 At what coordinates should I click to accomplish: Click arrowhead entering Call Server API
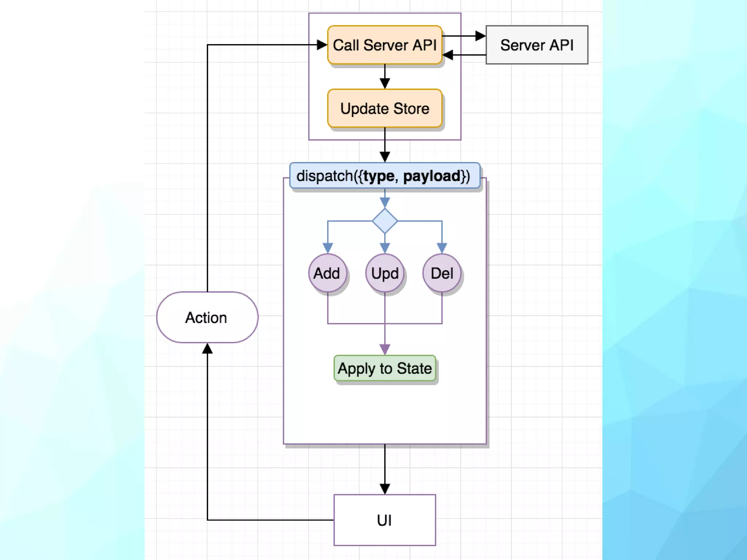(x=322, y=45)
